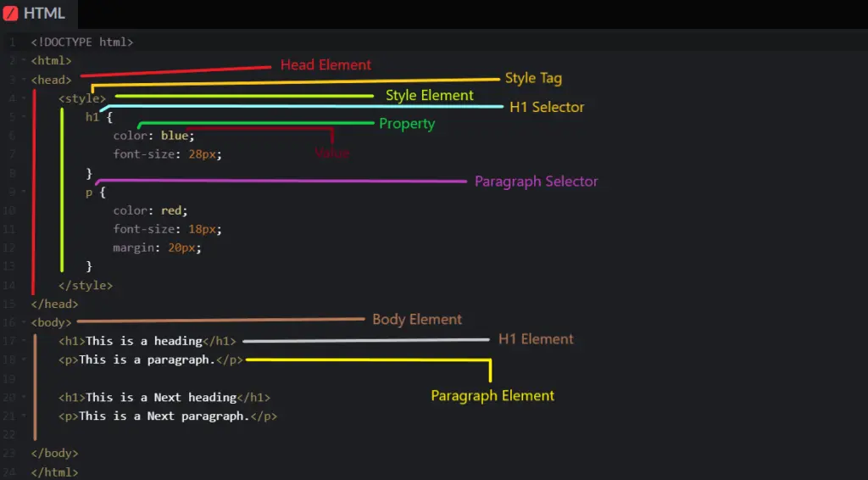
Task: Click the 'This is a Next heading' line
Action: tap(164, 398)
